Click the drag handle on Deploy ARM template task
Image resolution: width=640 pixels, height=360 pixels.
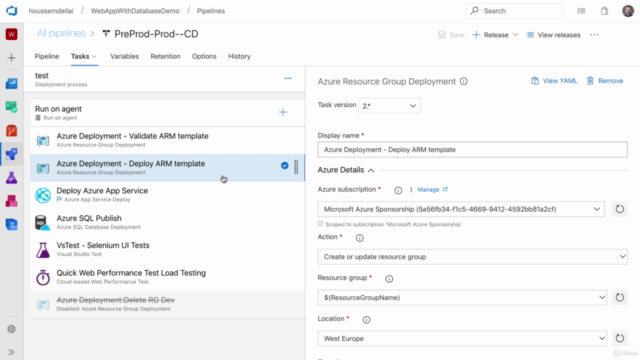(x=296, y=167)
